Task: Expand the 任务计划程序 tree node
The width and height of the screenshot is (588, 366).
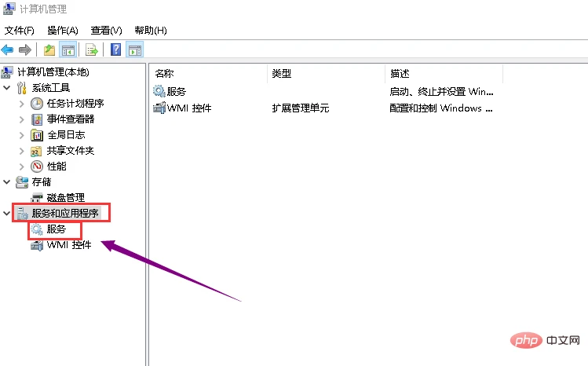Action: (21, 103)
